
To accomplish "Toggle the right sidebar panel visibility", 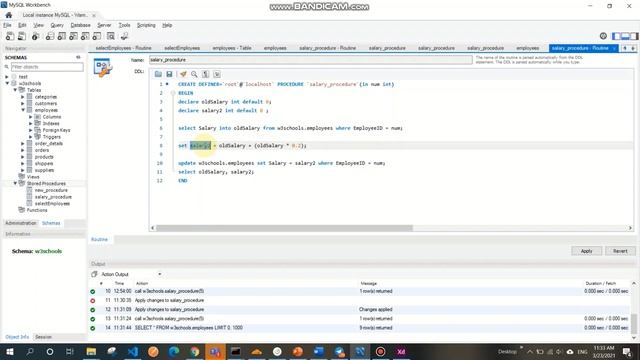I will pyautogui.click(x=634, y=36).
